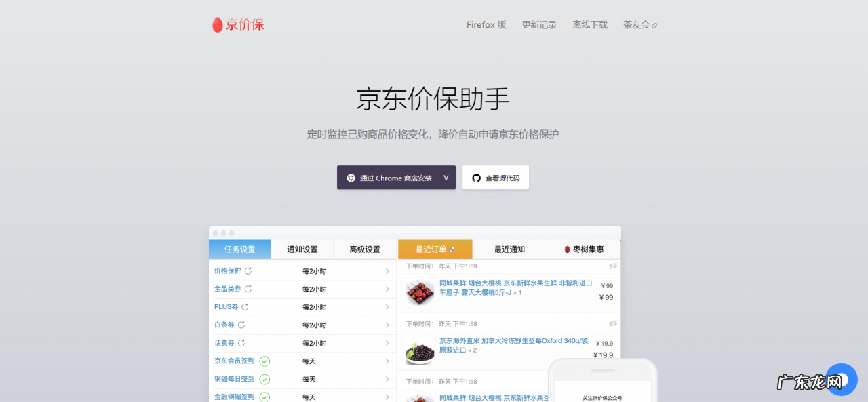Toggle the green check for 钢镚每日签到
This screenshot has width=868, height=402.
[x=264, y=378]
